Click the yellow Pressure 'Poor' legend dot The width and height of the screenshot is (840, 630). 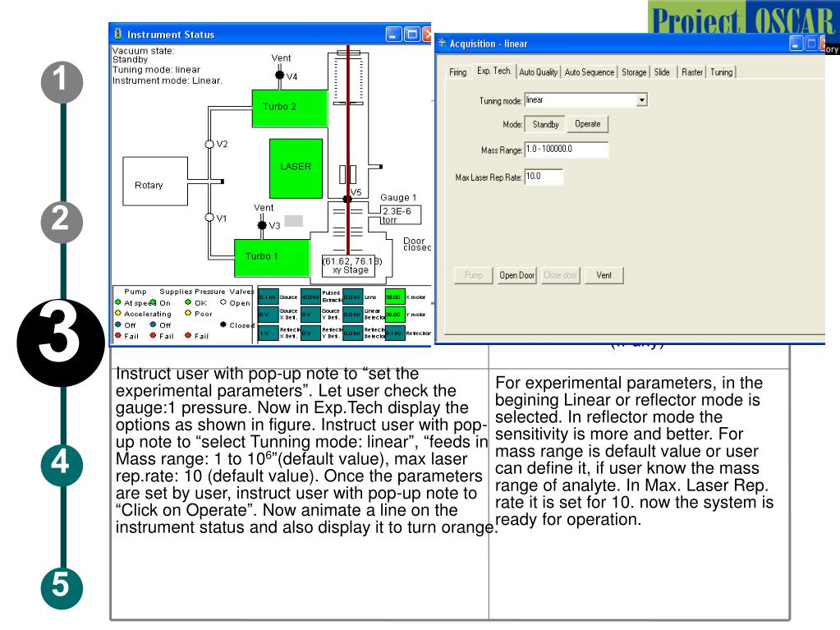click(188, 313)
